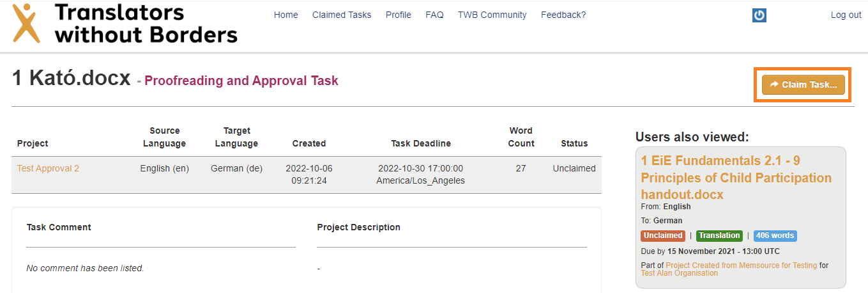
Task: Visit the TWB Community link
Action: tap(492, 15)
